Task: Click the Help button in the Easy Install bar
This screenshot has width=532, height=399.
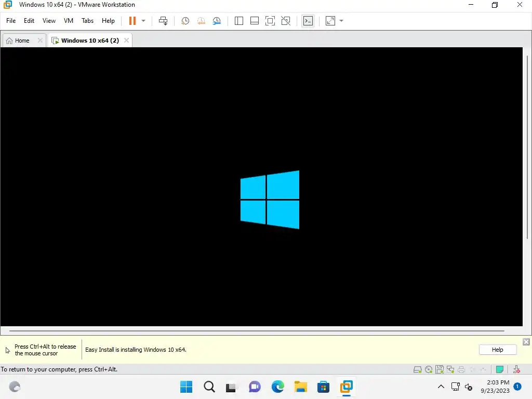Action: [497, 350]
